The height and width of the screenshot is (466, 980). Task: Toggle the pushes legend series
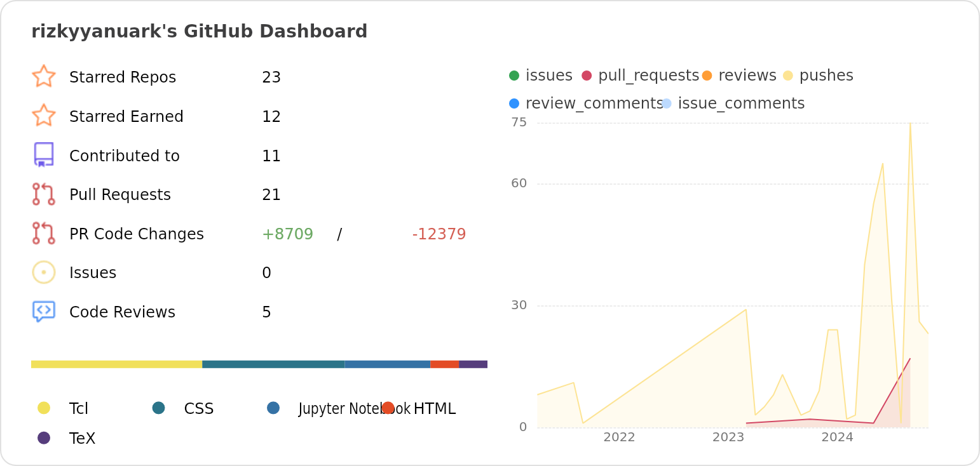[x=818, y=76]
